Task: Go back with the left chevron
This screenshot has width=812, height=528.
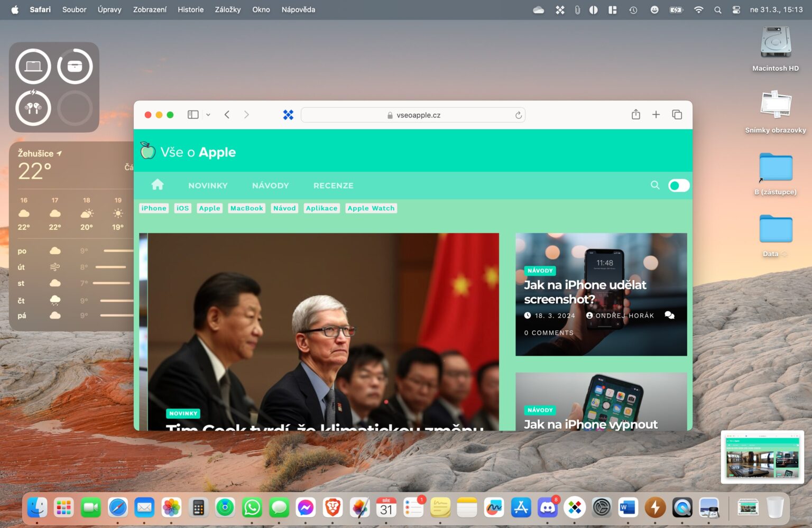Action: (227, 115)
